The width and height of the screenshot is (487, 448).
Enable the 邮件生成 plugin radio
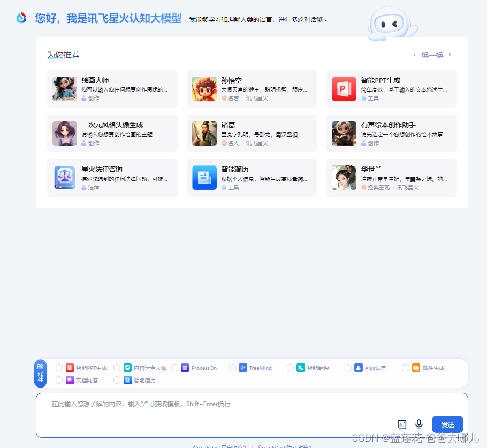coord(406,368)
